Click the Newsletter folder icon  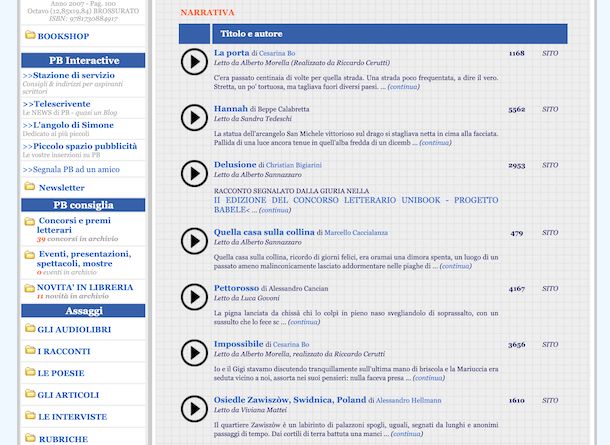pos(30,186)
